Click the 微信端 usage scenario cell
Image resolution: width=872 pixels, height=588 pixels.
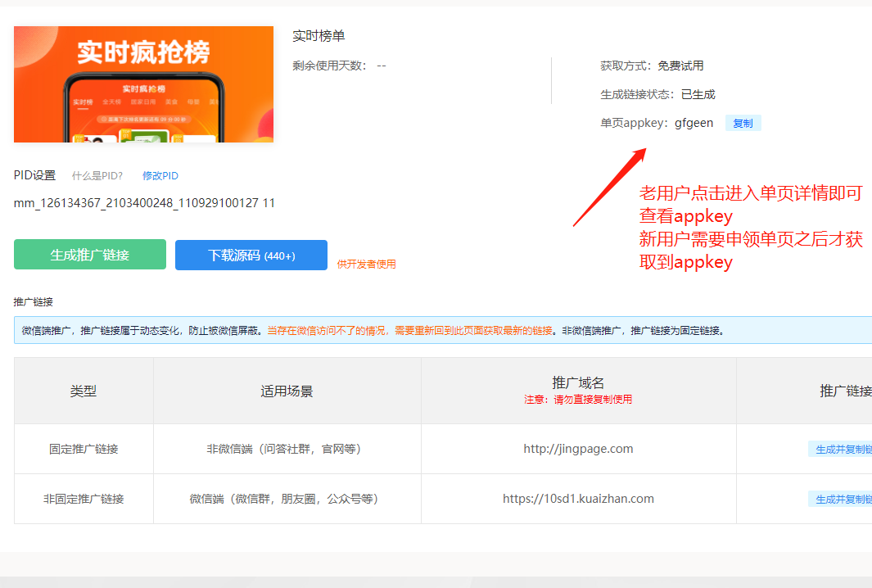(x=287, y=499)
